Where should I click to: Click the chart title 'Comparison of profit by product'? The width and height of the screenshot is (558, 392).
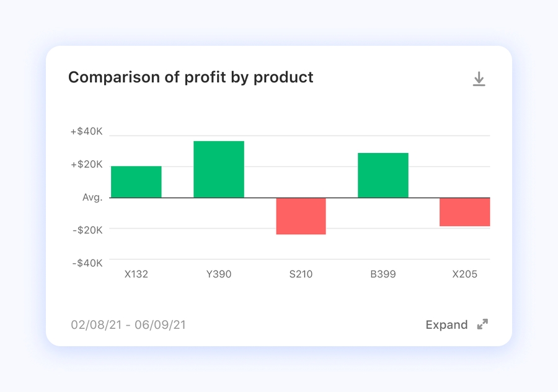coord(190,77)
